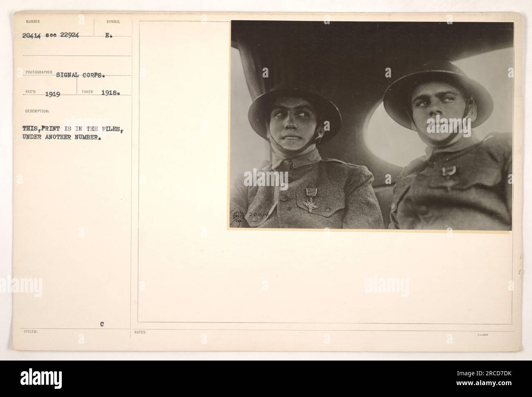The width and height of the screenshot is (532, 397).
Task: Click the REC'D year 1919
Action: pyautogui.click(x=54, y=93)
